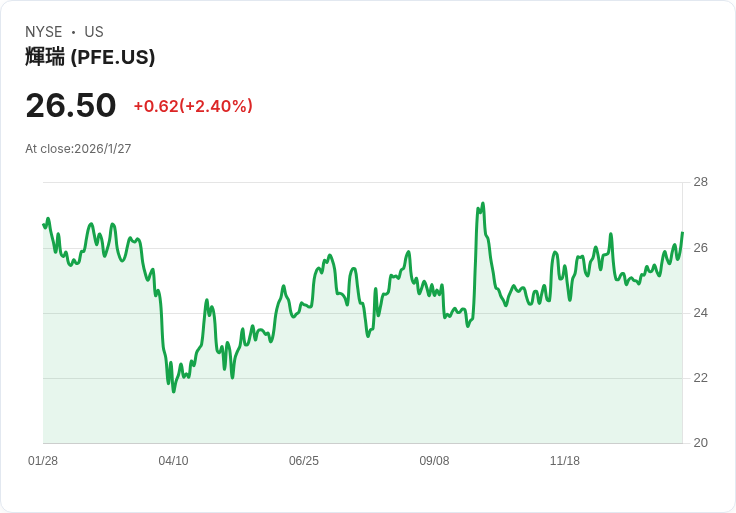Click the 11/18 date on x-axis
This screenshot has height=513, width=736.
tap(565, 461)
